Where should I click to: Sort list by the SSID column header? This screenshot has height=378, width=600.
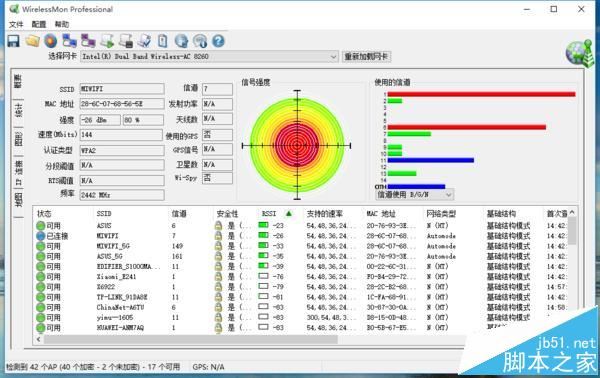(131, 213)
